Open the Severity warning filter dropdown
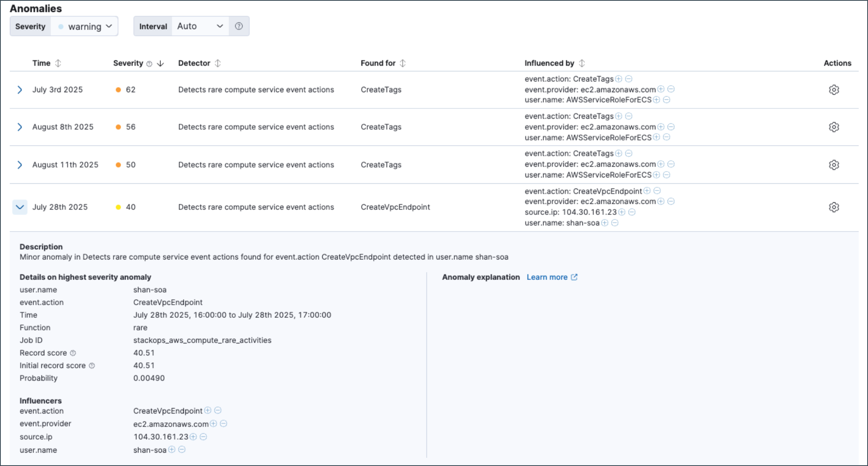 click(84, 26)
